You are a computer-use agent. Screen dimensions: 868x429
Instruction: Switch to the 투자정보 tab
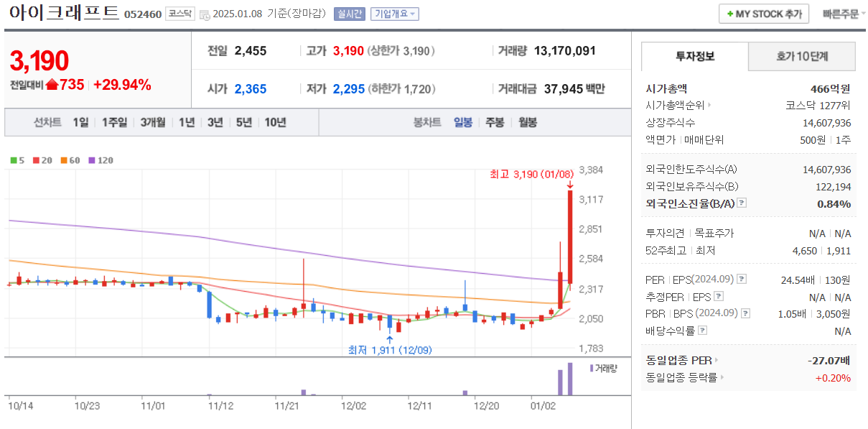(x=694, y=56)
